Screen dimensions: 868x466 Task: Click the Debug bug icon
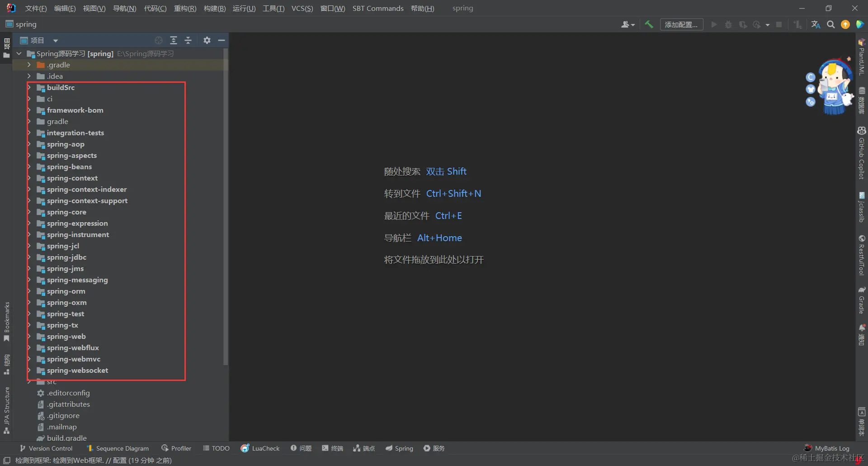click(x=728, y=24)
